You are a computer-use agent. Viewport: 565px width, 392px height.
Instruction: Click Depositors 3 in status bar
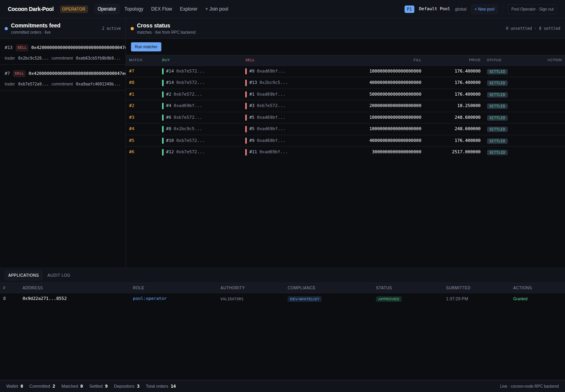(127, 386)
